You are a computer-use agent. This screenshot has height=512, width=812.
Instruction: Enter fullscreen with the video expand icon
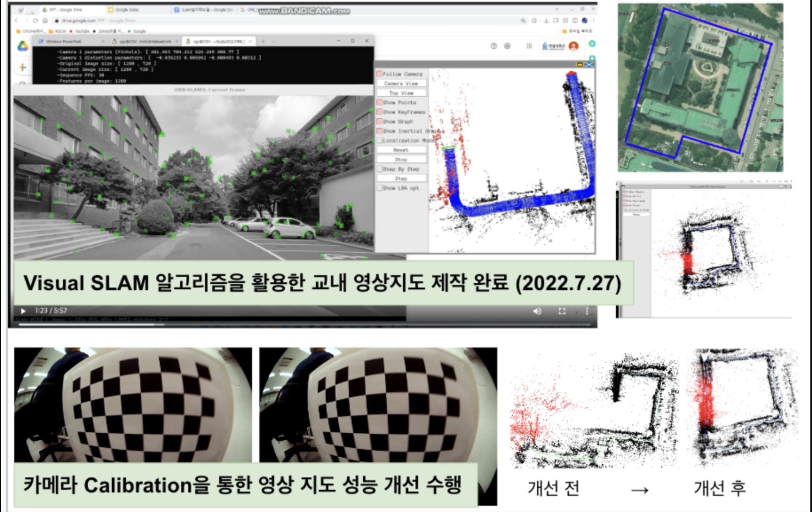point(562,311)
